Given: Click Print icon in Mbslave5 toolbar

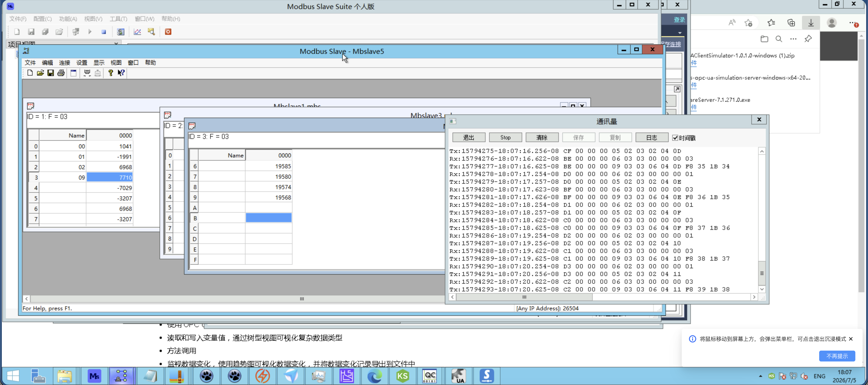Looking at the screenshot, I should pos(61,73).
